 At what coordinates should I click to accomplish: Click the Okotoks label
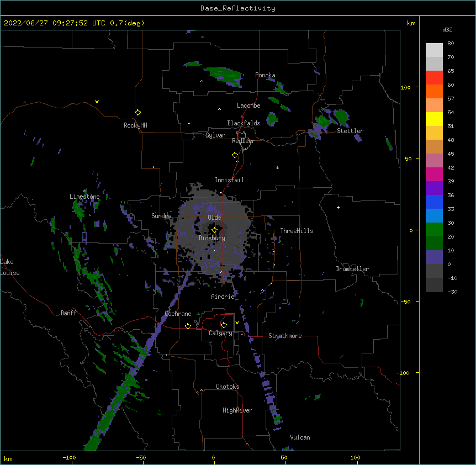(x=228, y=387)
